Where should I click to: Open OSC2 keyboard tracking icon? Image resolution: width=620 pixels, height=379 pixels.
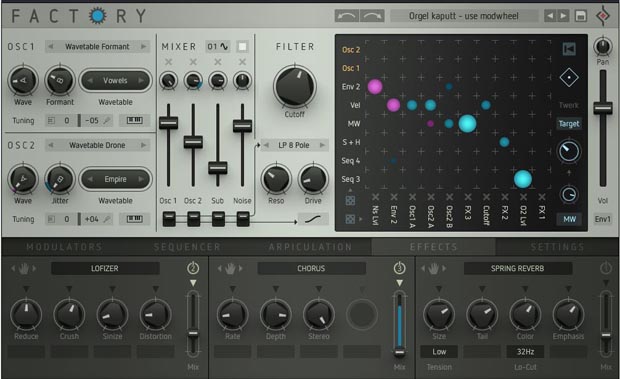pos(134,219)
